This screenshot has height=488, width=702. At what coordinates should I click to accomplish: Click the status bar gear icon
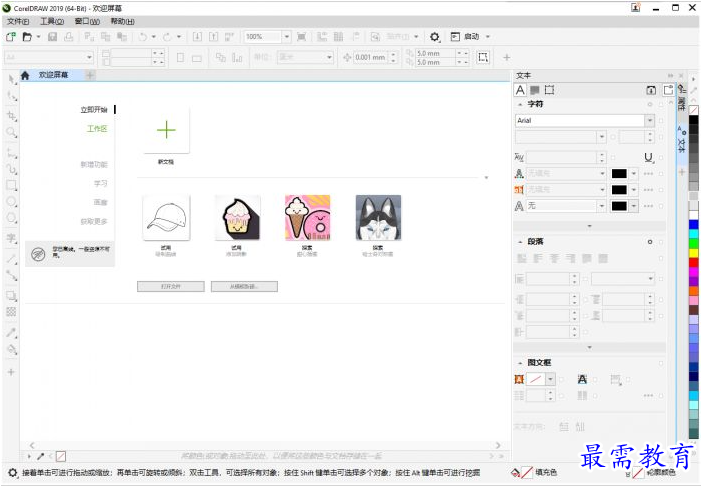tap(13, 473)
